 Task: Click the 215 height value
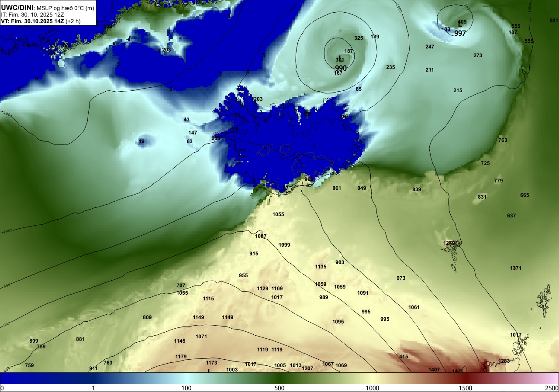[x=458, y=90]
